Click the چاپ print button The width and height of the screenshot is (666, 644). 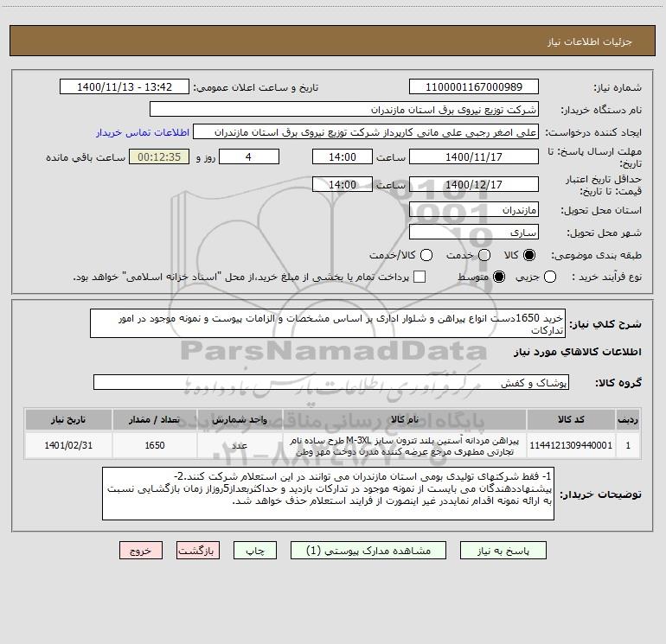pos(255,551)
